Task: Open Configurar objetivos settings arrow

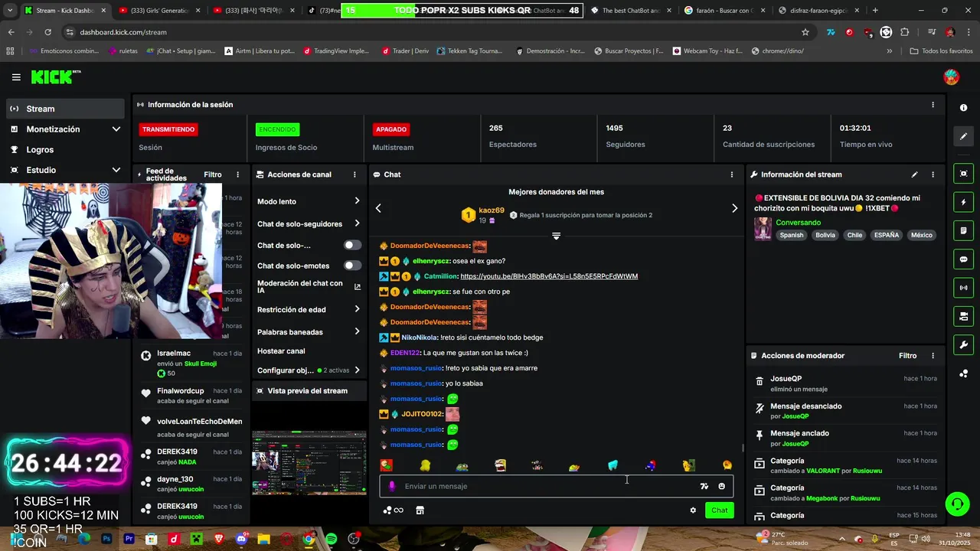Action: tap(357, 370)
